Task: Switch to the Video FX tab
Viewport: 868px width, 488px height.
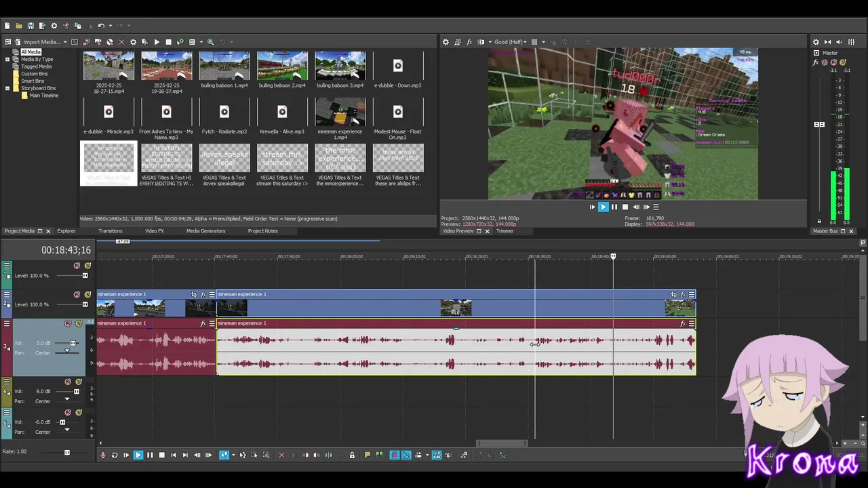Action: pos(154,231)
